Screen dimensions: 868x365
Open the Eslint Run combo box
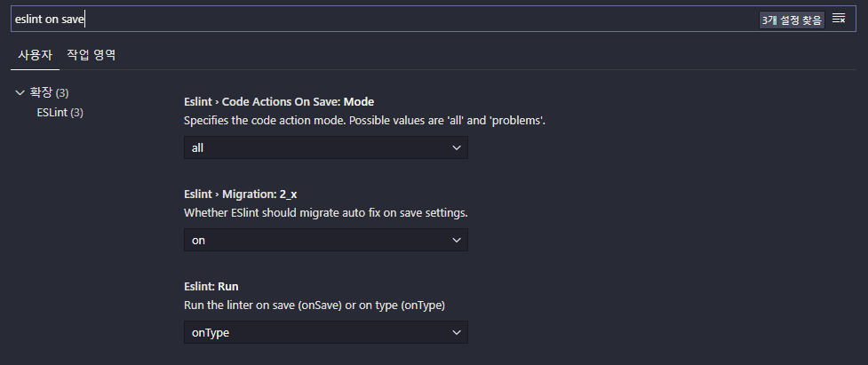(x=325, y=332)
